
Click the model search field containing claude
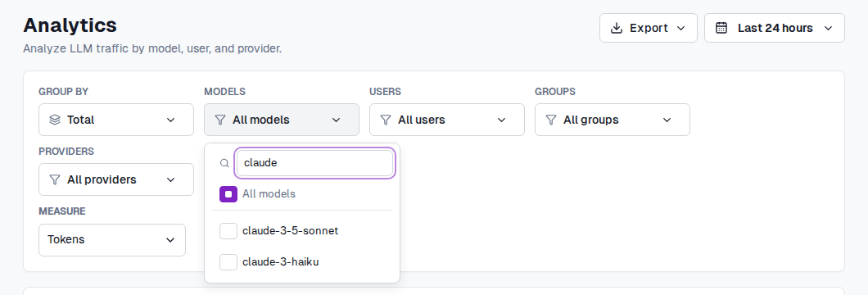pos(315,163)
